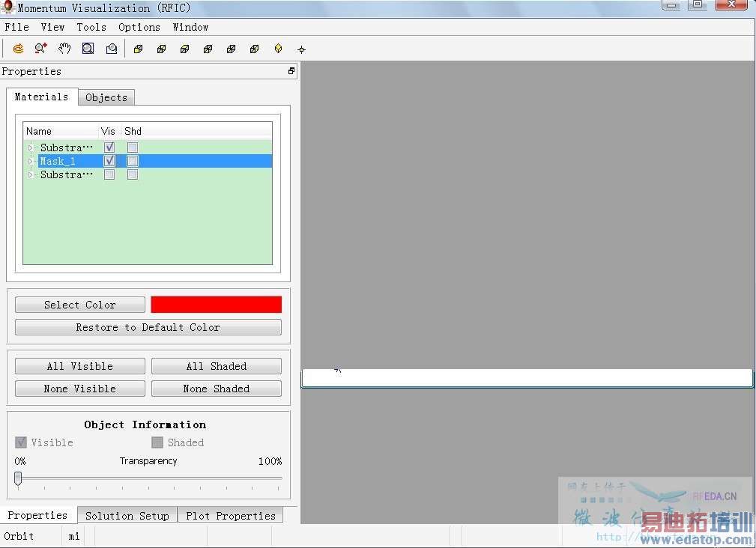Select the Pan hand tool
The height and width of the screenshot is (548, 756).
click(x=64, y=49)
